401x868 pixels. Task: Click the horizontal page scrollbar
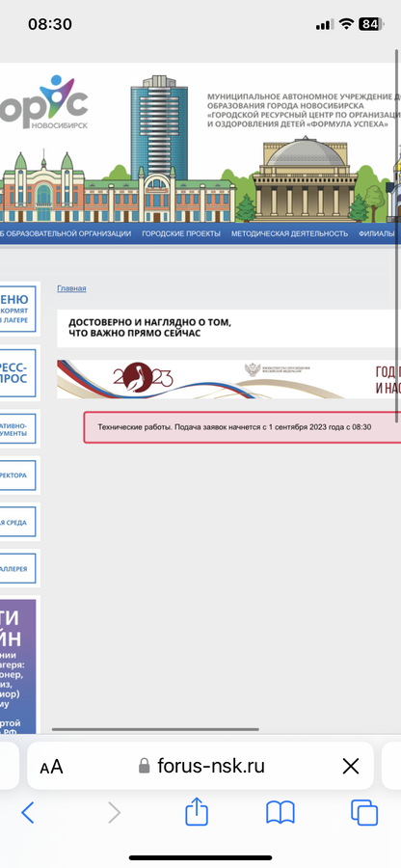155,730
